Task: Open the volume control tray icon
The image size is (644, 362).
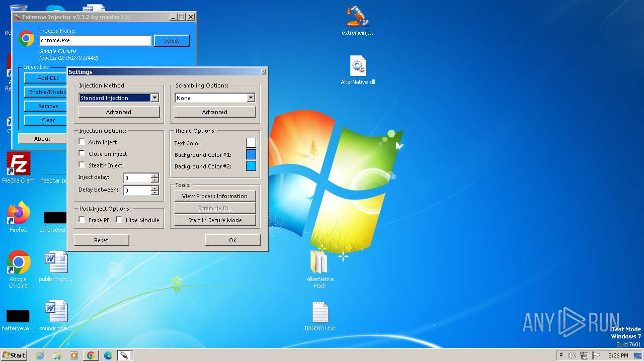Action: pos(572,355)
